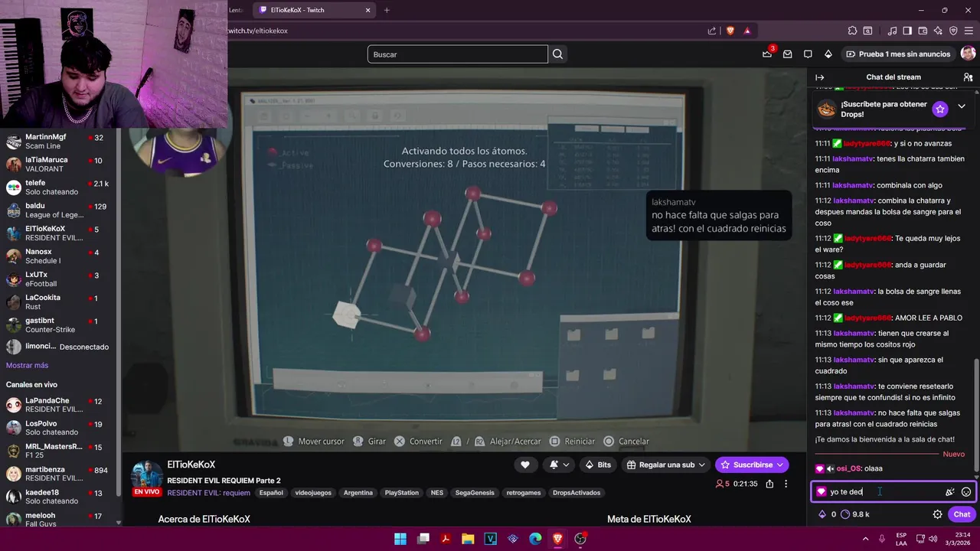
Task: Select the ElTioKeKoX - Twitch browser tab
Action: click(313, 10)
